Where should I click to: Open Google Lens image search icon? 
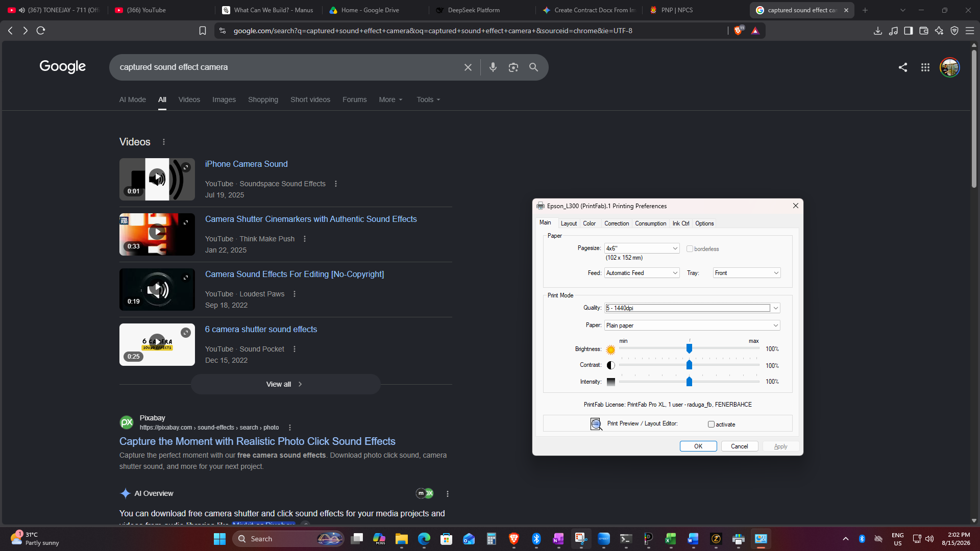coord(513,67)
